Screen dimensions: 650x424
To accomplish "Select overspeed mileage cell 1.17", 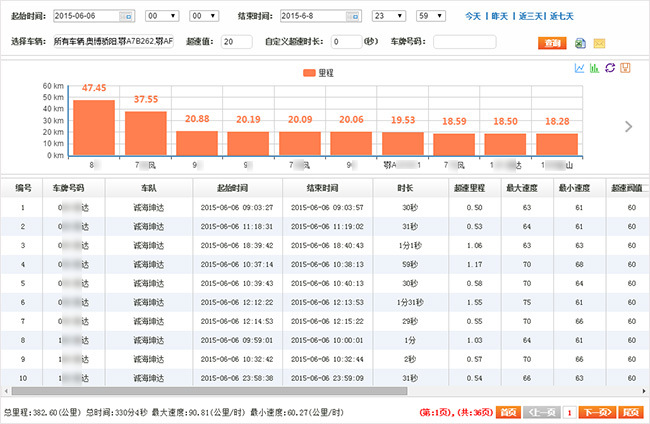I will coord(474,264).
